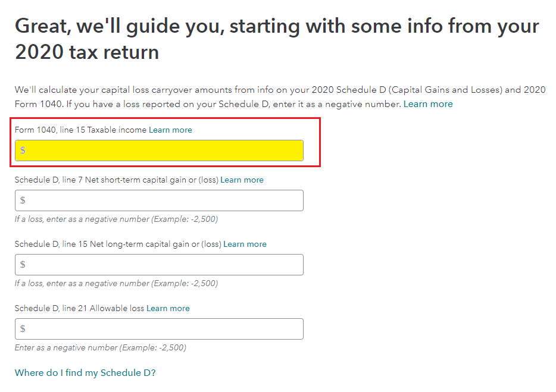Click the "Enter as a negative number" hint
Image resolution: width=556 pixels, height=392 pixels.
[x=100, y=347]
